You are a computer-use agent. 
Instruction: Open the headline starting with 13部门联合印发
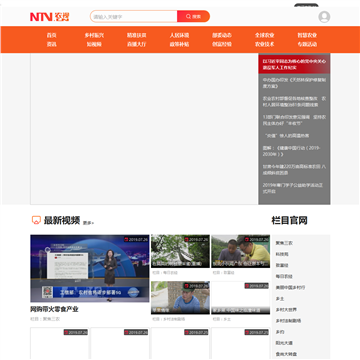pos(294,120)
